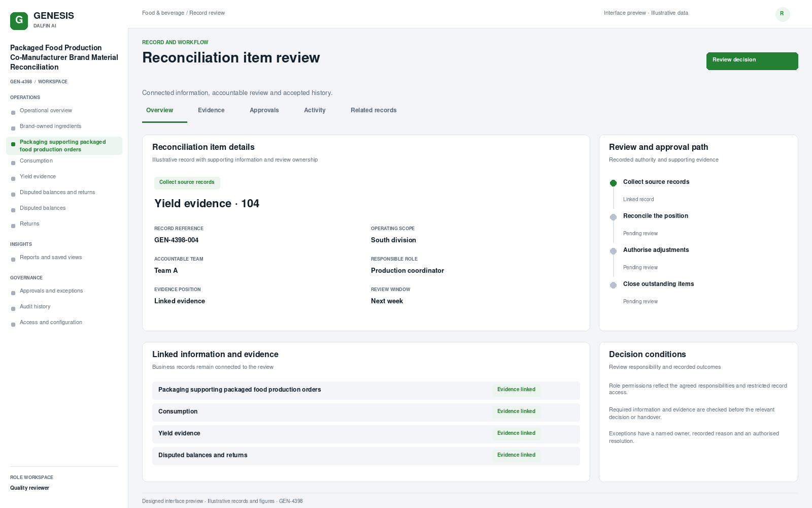
Task: Click Evidence linked badge in Consumption row
Action: pos(516,411)
